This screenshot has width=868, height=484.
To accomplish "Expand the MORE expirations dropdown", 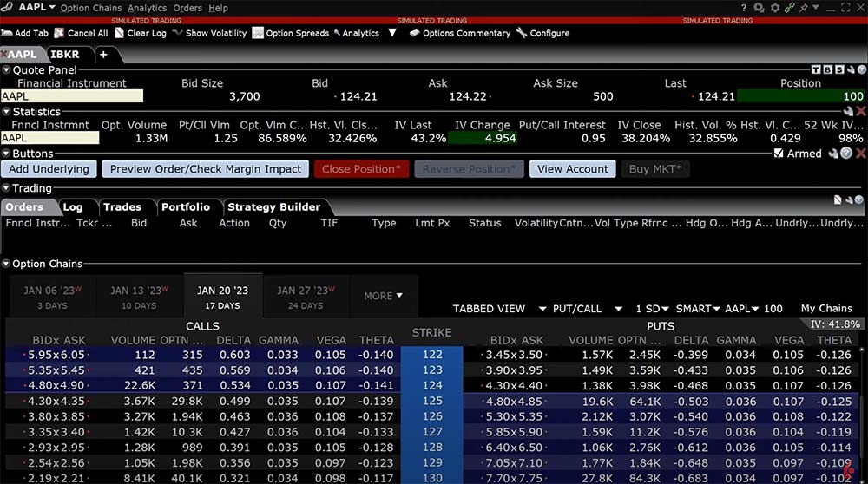I will (x=383, y=296).
